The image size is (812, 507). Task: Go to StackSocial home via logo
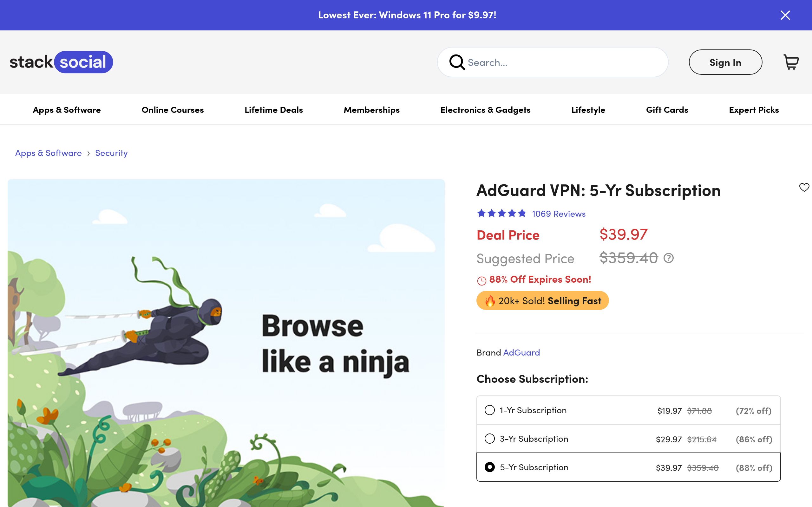click(x=61, y=62)
